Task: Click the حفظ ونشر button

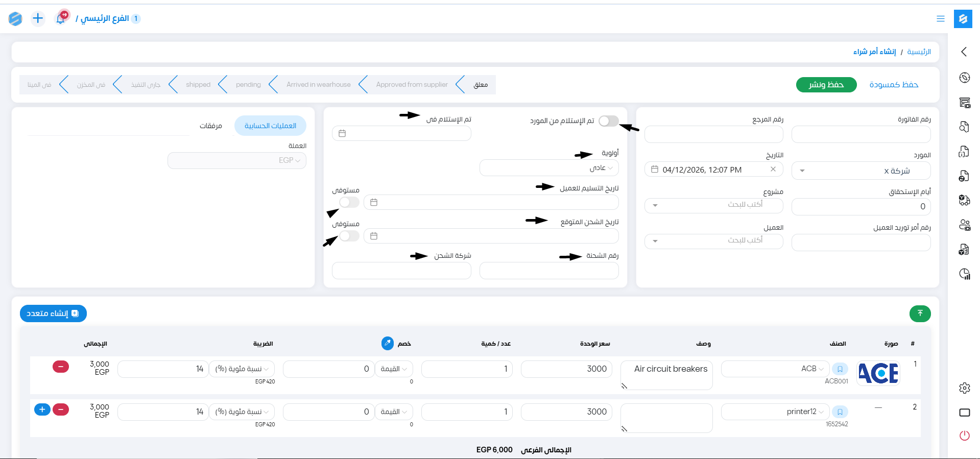Action: (826, 85)
